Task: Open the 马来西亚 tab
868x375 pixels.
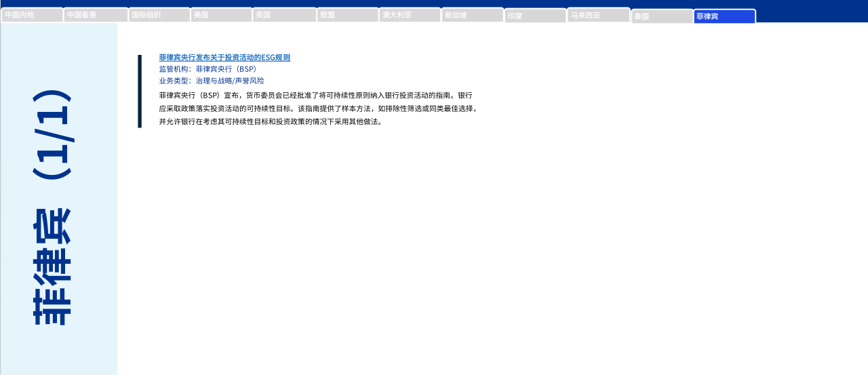Action: tap(598, 15)
